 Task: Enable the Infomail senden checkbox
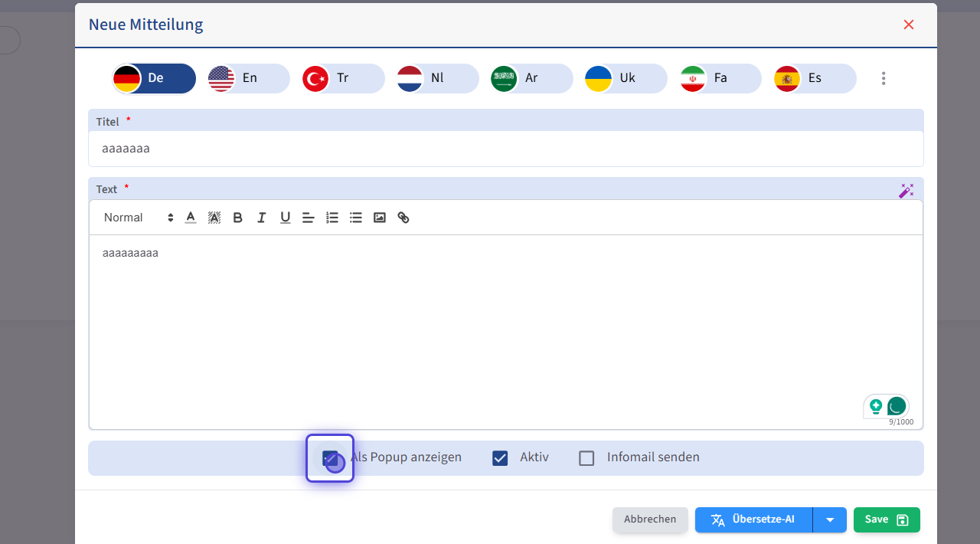tap(586, 458)
